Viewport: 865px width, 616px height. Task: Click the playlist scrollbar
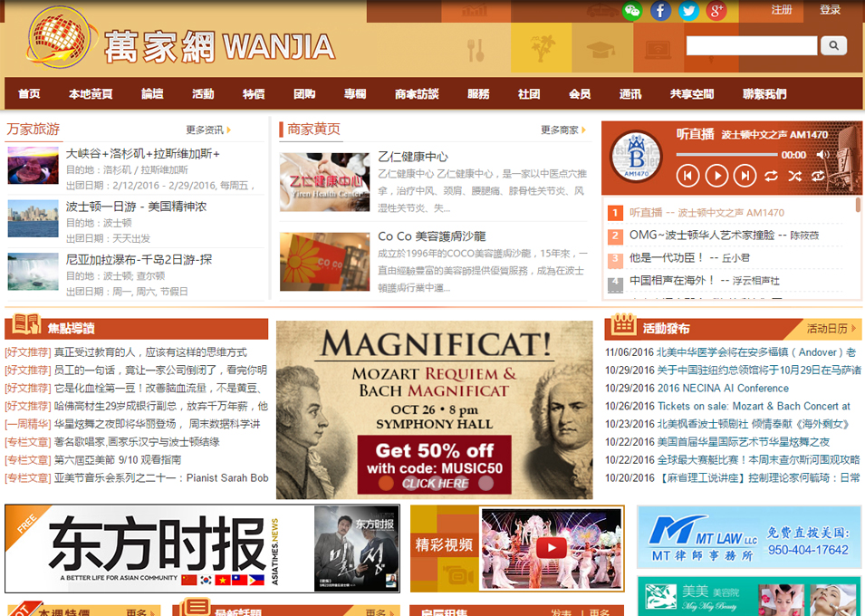(x=858, y=205)
